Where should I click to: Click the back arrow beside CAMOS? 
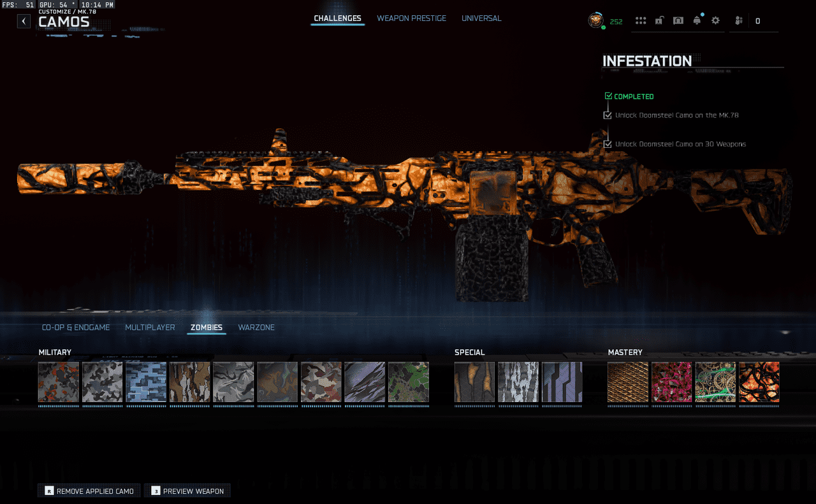24,21
